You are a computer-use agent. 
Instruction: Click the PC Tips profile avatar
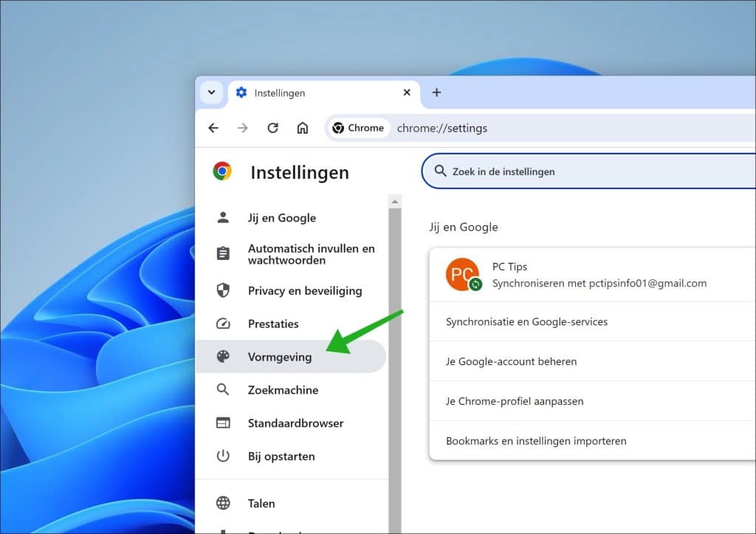(462, 275)
